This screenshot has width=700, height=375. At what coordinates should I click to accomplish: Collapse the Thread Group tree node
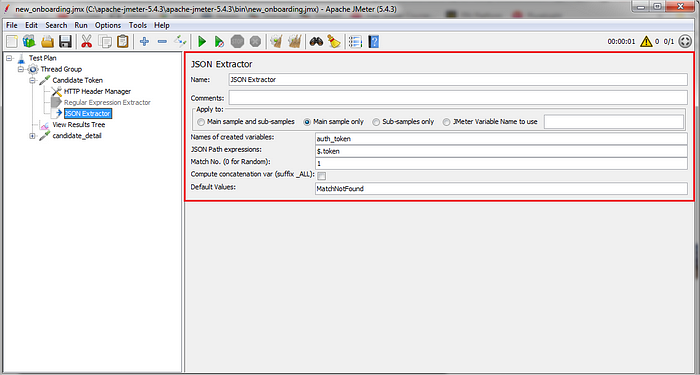point(21,69)
